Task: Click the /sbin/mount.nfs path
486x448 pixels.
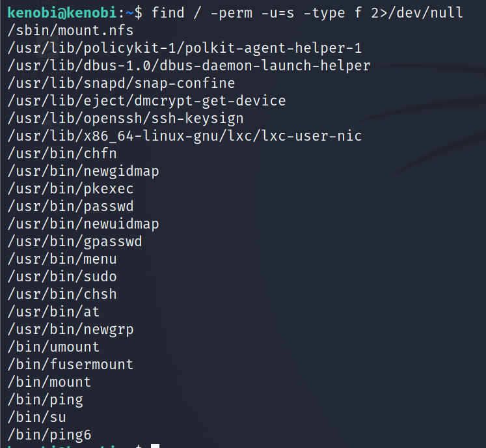Action: pos(70,31)
